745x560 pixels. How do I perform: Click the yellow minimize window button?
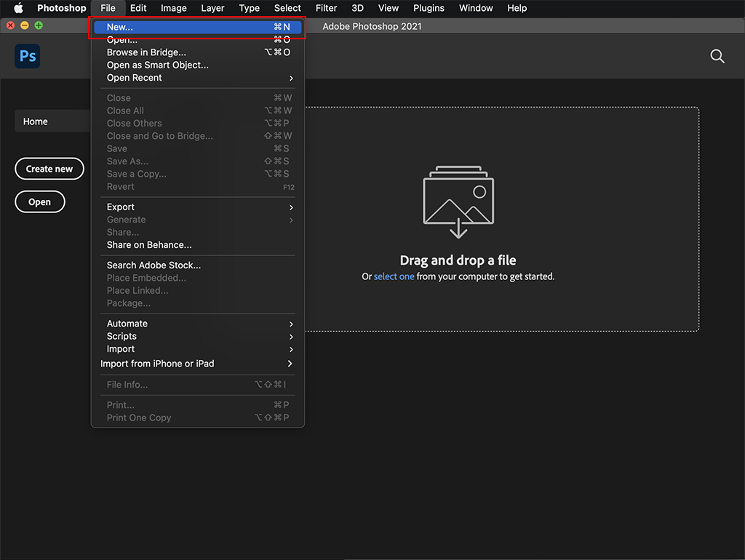pos(25,25)
